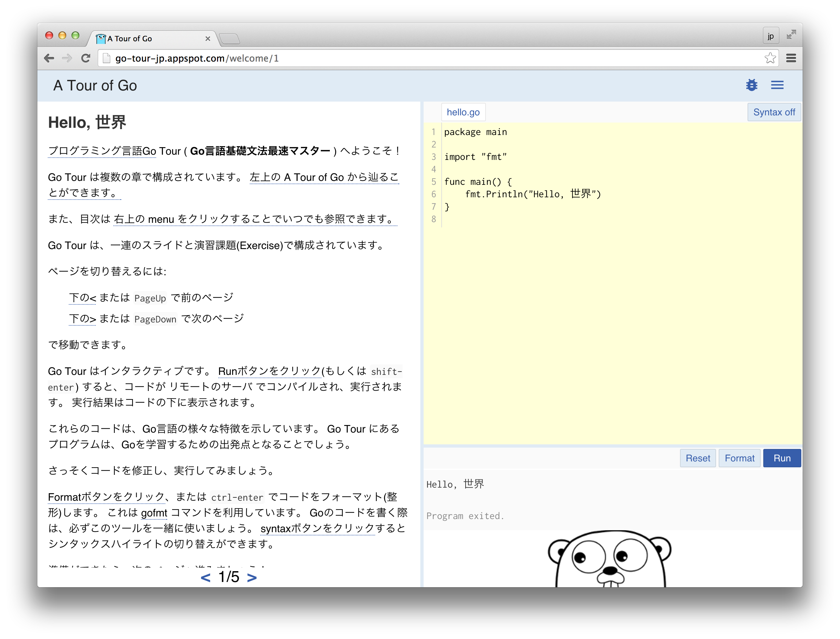Click the 右上の menu link
The height and width of the screenshot is (639, 840).
click(x=255, y=219)
